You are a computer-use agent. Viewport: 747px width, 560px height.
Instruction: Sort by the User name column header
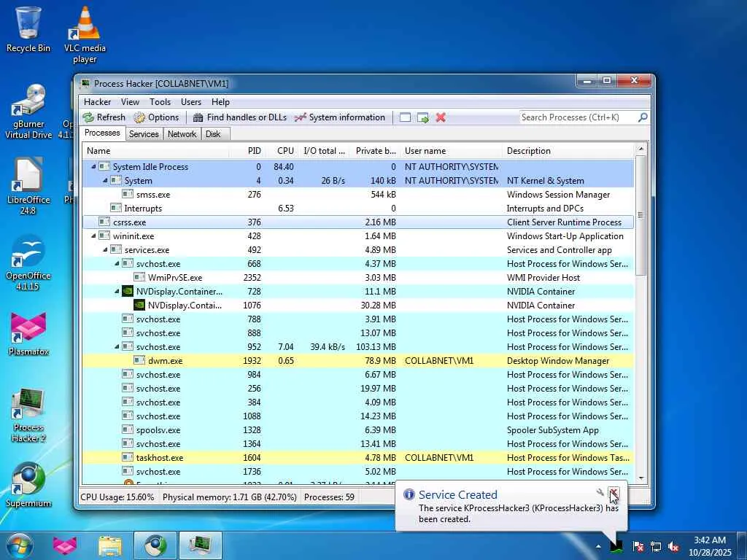[451, 151]
